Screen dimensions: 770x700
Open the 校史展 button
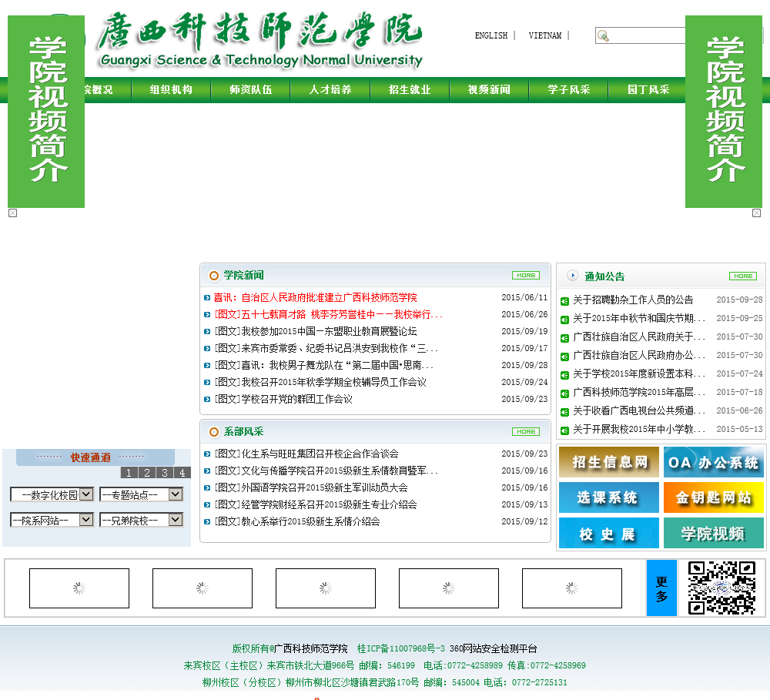click(x=609, y=533)
